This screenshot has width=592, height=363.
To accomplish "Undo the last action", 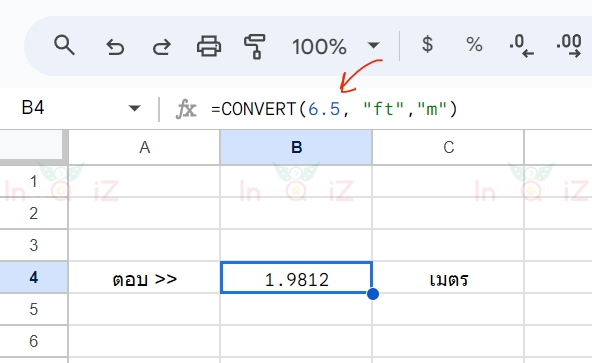I will coord(115,47).
